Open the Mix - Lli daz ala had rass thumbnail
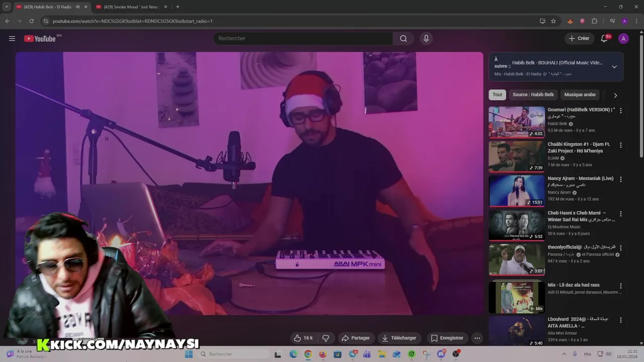Image resolution: width=644 pixels, height=362 pixels. click(x=517, y=297)
